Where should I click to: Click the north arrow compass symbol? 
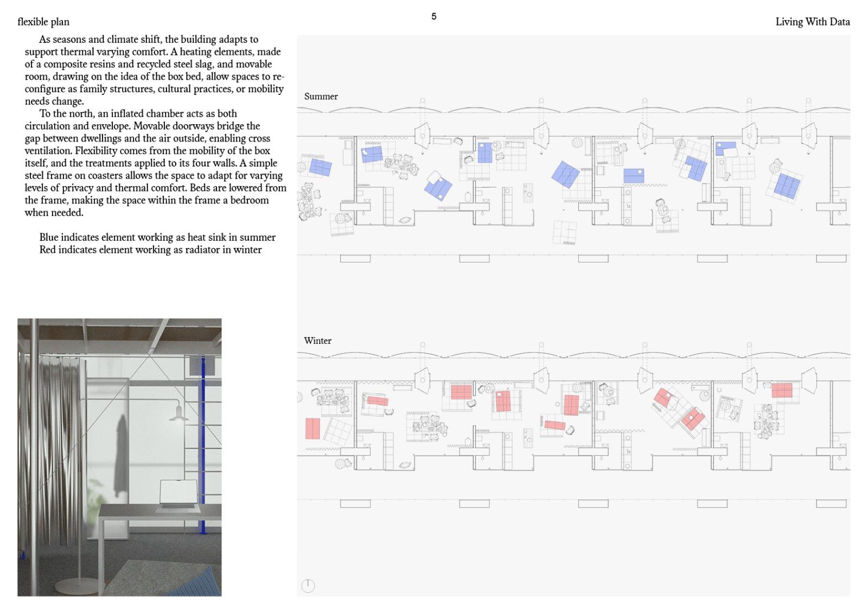pyautogui.click(x=308, y=586)
